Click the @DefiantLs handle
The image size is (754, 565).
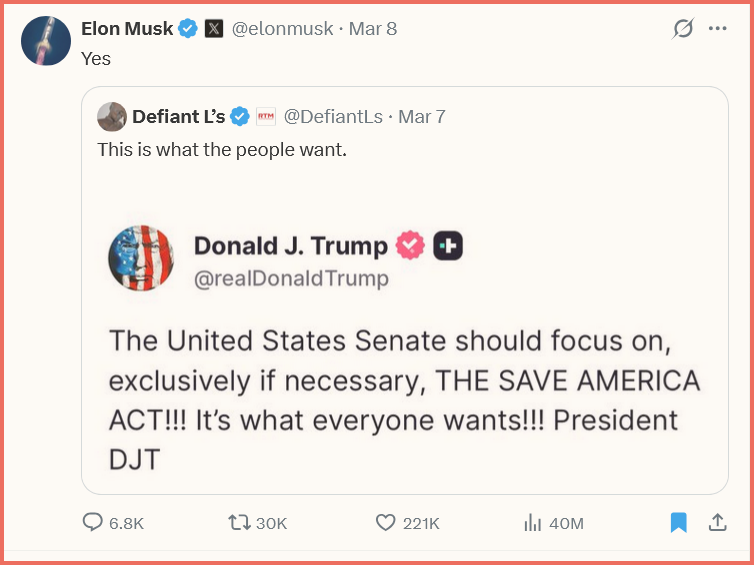pyautogui.click(x=333, y=117)
